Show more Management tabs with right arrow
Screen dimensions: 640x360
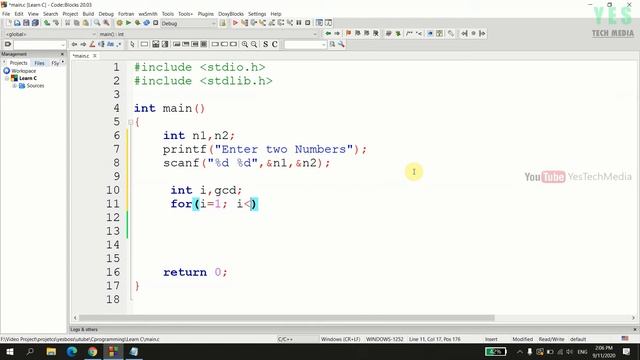(x=62, y=62)
